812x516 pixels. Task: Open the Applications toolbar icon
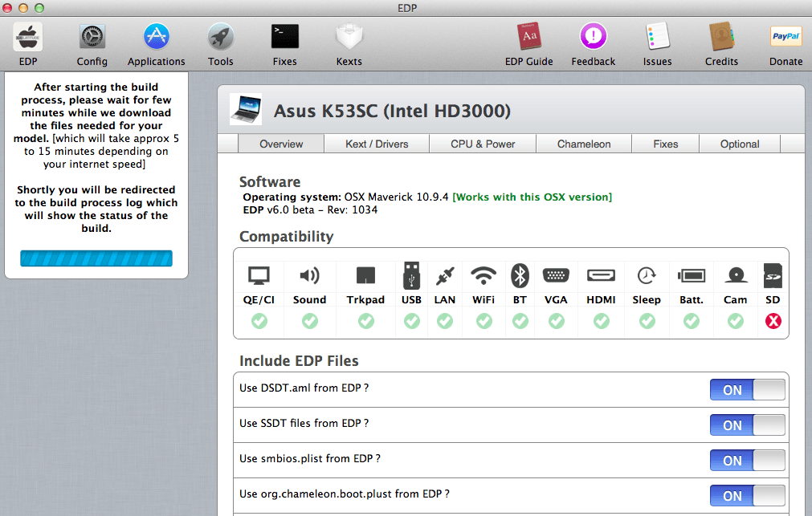click(157, 37)
